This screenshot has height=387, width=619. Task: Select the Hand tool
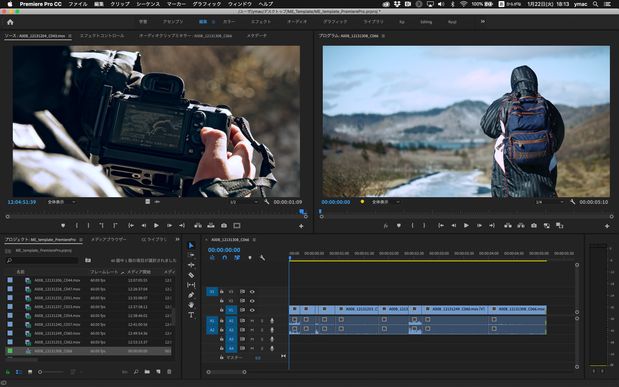click(x=191, y=305)
